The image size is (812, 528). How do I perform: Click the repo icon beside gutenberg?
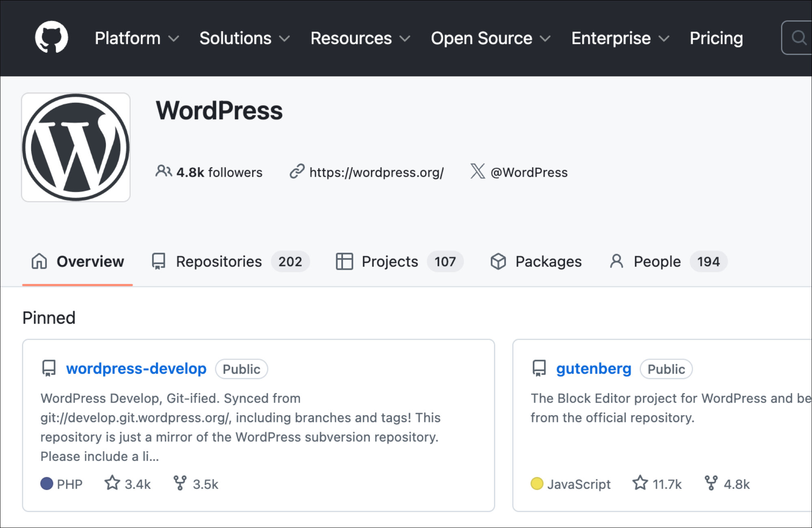coord(539,368)
